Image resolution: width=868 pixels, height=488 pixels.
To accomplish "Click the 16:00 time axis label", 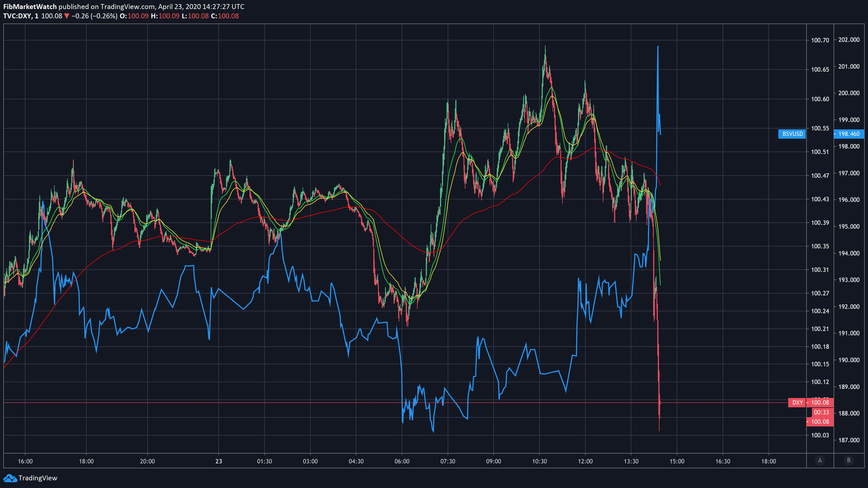I will [x=25, y=461].
